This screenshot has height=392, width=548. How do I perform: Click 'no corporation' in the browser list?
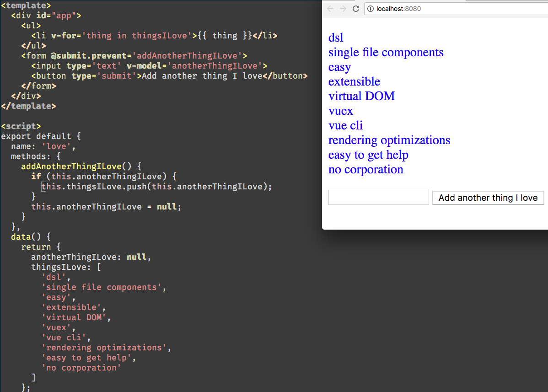(365, 169)
